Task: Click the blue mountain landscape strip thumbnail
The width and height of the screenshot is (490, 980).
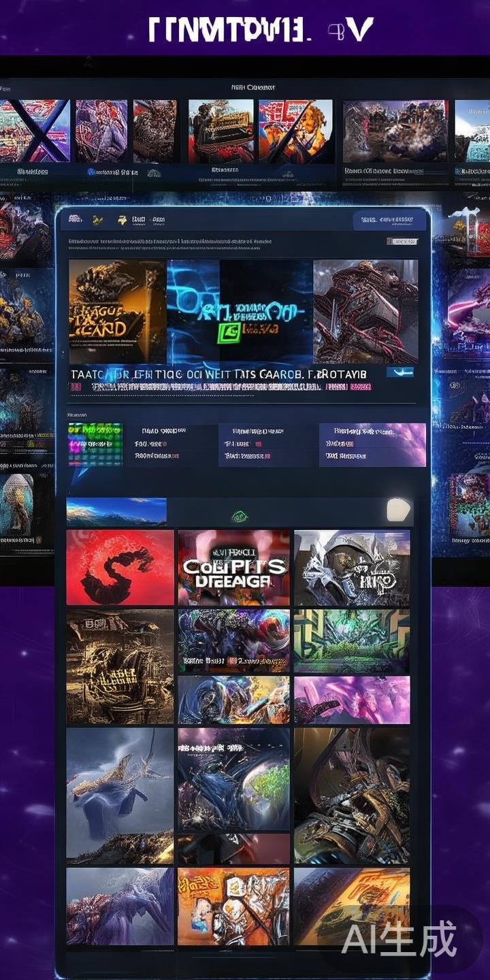Action: 116,511
